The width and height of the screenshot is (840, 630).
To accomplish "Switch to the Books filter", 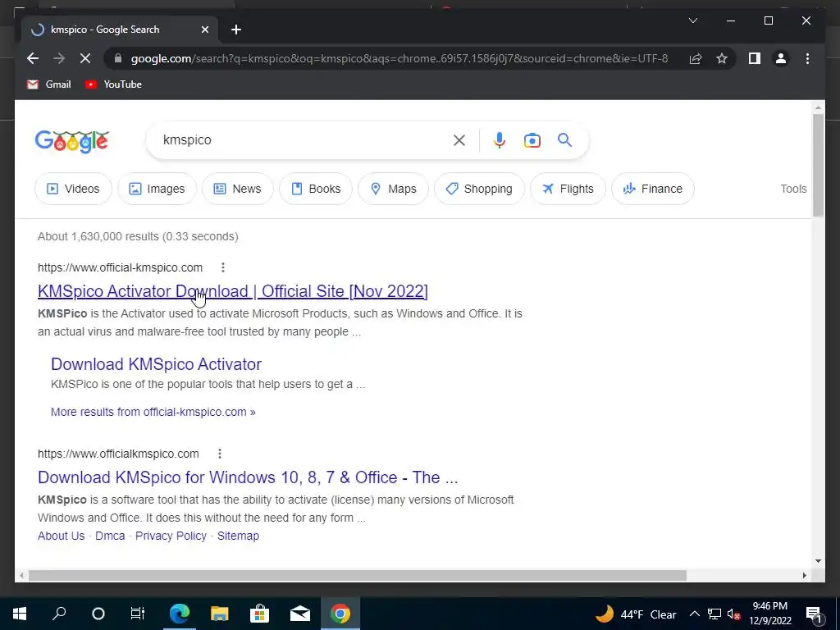I will click(316, 189).
